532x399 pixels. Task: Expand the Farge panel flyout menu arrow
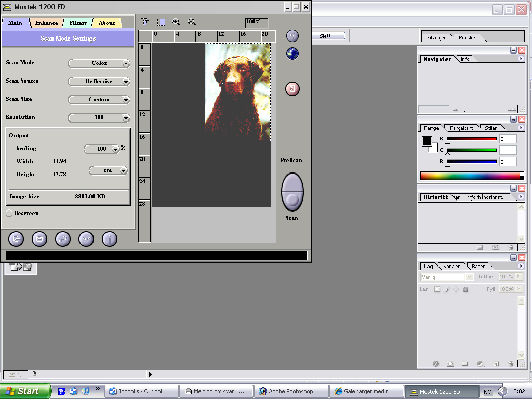(521, 128)
